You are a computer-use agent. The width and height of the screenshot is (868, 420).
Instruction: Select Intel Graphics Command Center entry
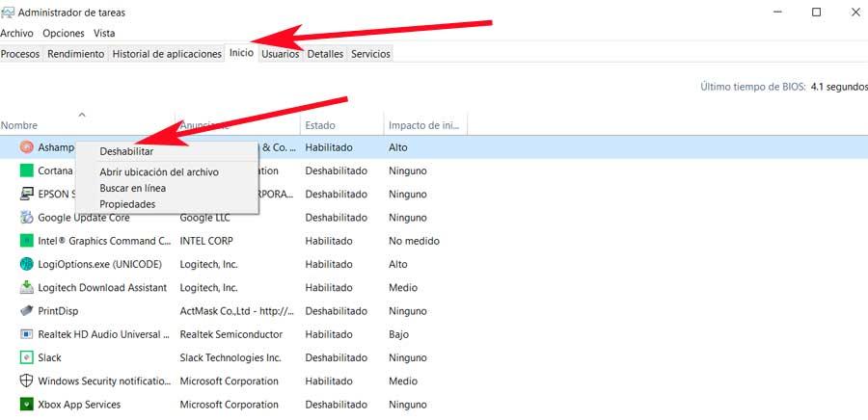(x=104, y=241)
